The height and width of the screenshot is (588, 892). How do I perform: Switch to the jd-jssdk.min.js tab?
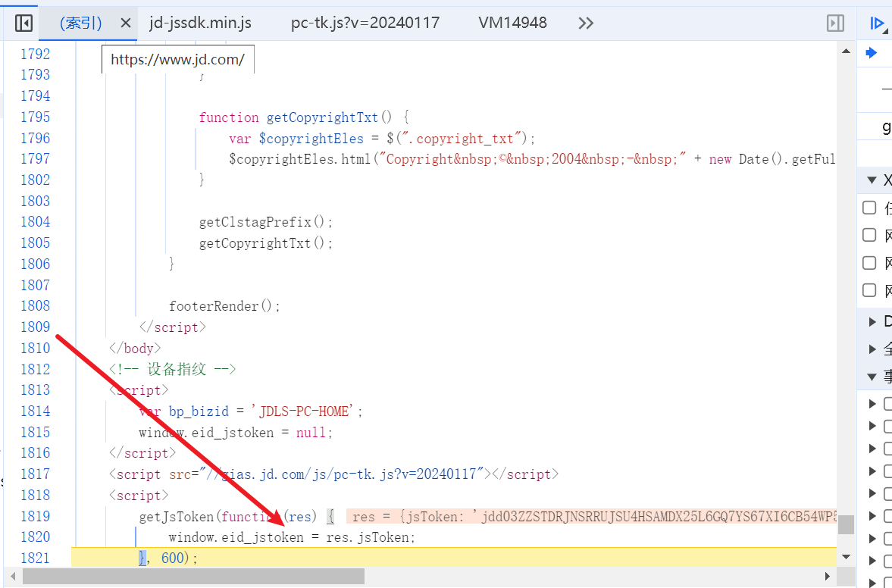(x=199, y=23)
